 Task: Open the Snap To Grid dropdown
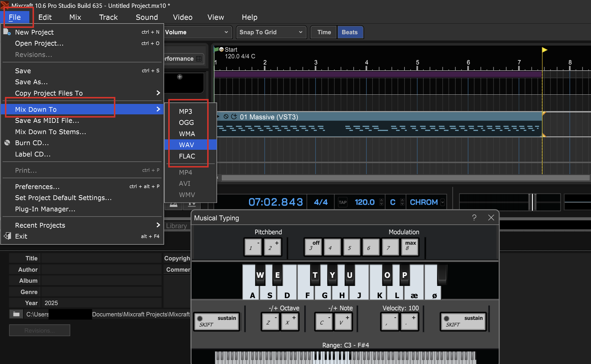(271, 32)
